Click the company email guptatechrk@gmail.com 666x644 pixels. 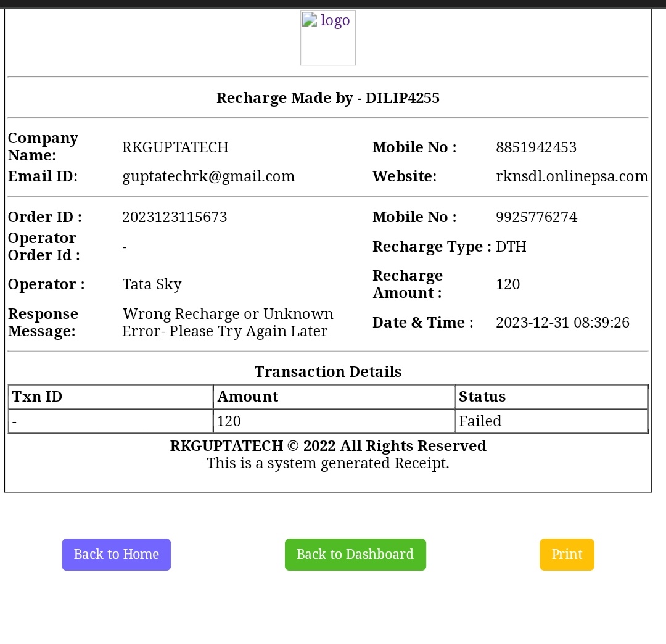point(208,176)
